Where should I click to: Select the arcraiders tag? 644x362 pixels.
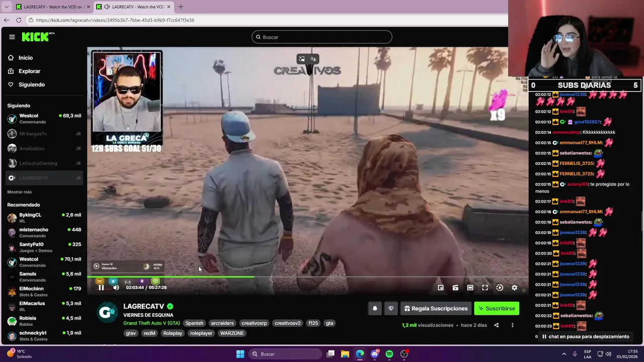222,323
